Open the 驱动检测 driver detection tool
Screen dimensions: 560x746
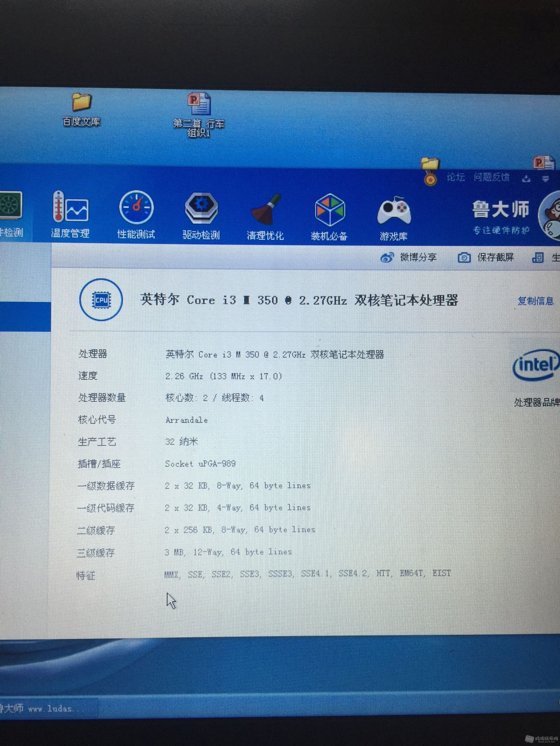click(x=201, y=216)
